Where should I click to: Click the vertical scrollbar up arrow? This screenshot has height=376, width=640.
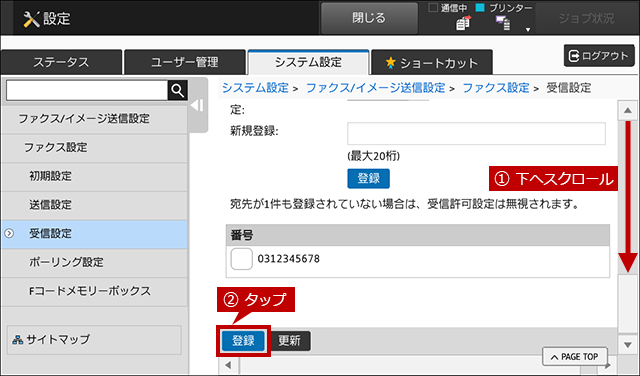(x=627, y=111)
